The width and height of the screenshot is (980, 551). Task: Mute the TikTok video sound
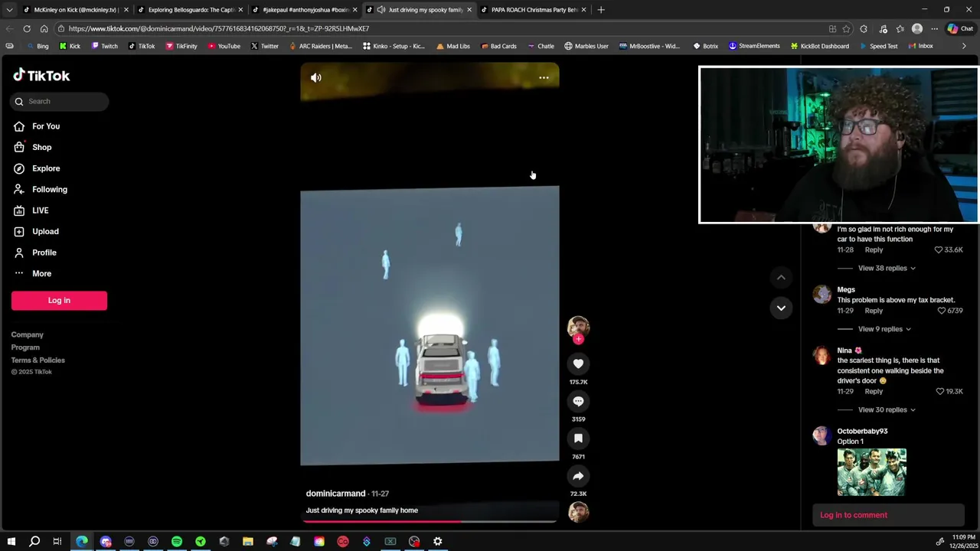[x=315, y=77]
